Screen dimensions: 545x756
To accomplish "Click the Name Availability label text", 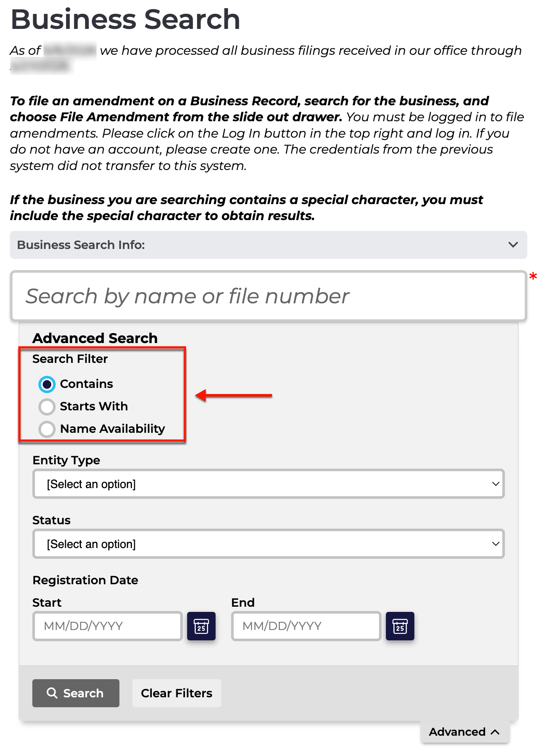I will [113, 429].
